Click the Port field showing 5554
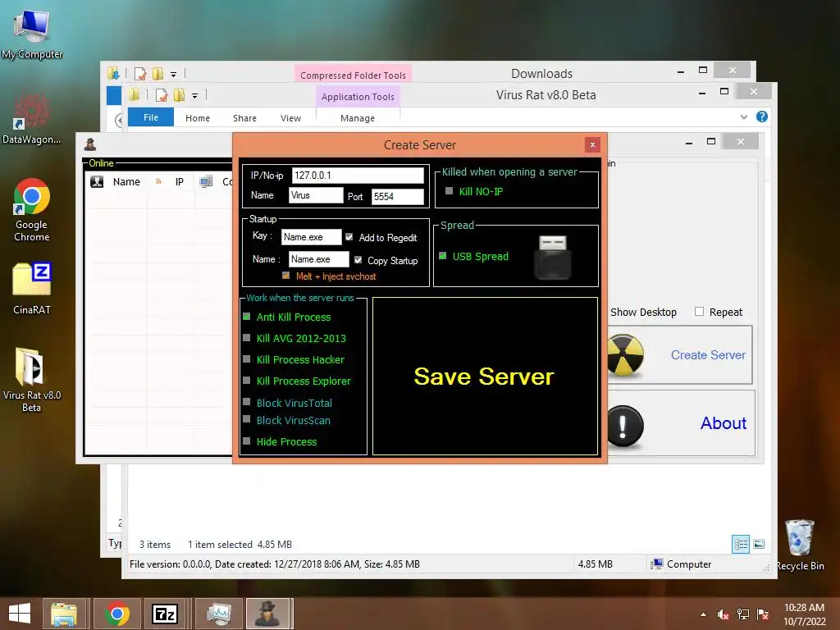The height and width of the screenshot is (630, 840). pos(398,197)
